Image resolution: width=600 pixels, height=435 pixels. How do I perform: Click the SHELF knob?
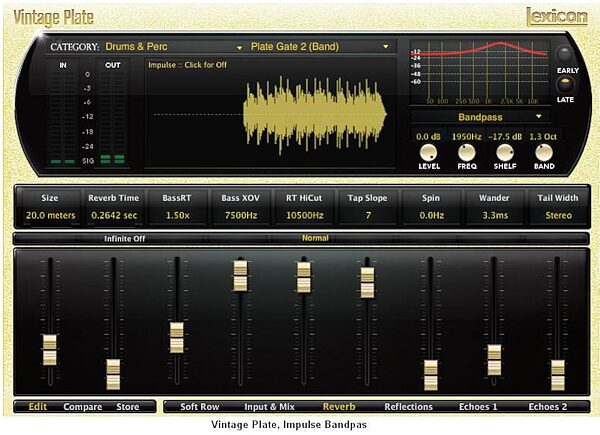505,153
